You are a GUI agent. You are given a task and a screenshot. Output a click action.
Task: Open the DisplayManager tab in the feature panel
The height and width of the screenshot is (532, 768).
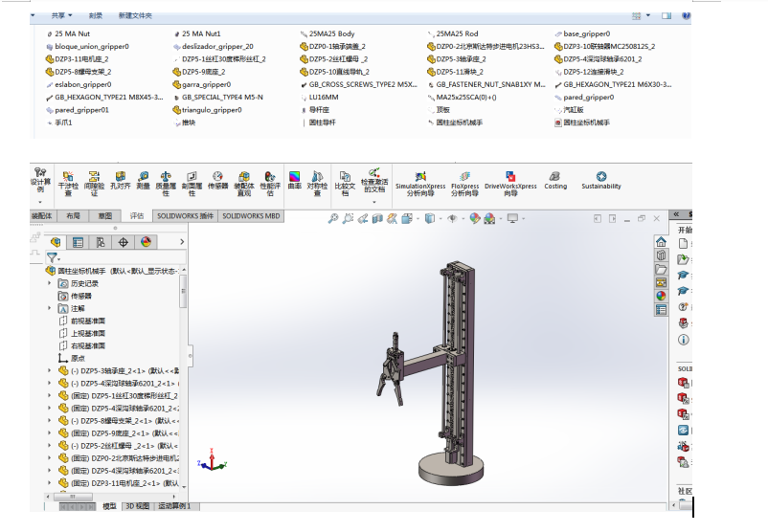[147, 242]
